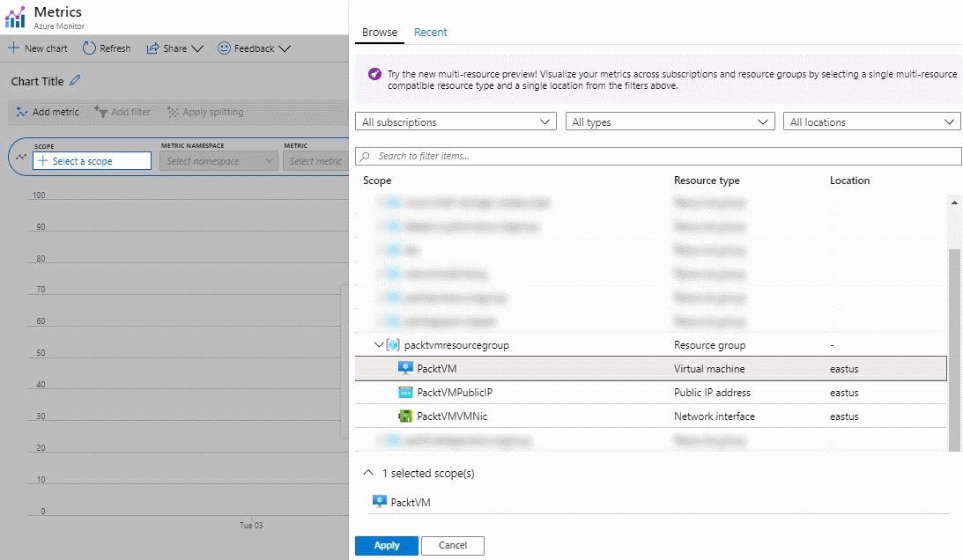The width and height of the screenshot is (963, 560).
Task: Collapse the 1 selected scope(s) section
Action: (368, 472)
